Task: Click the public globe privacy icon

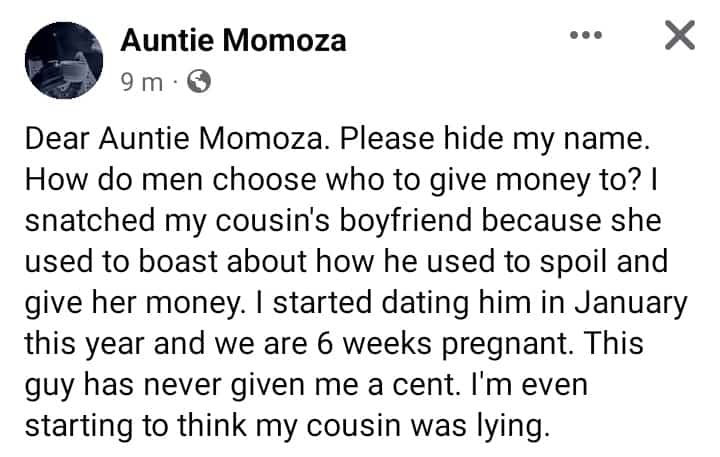Action: 199,84
